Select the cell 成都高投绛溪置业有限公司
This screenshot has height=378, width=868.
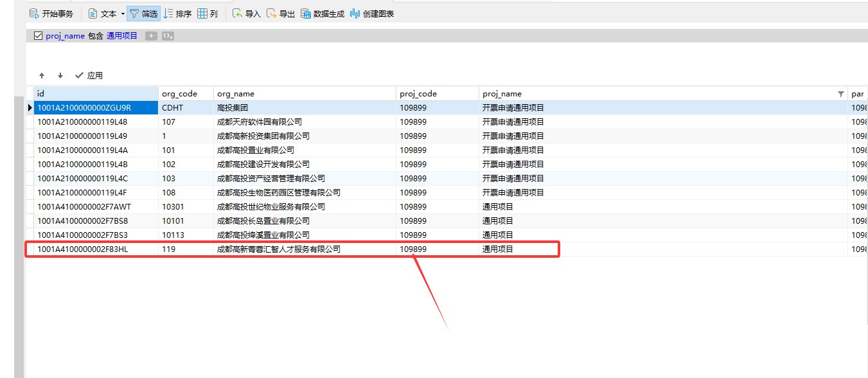point(305,235)
